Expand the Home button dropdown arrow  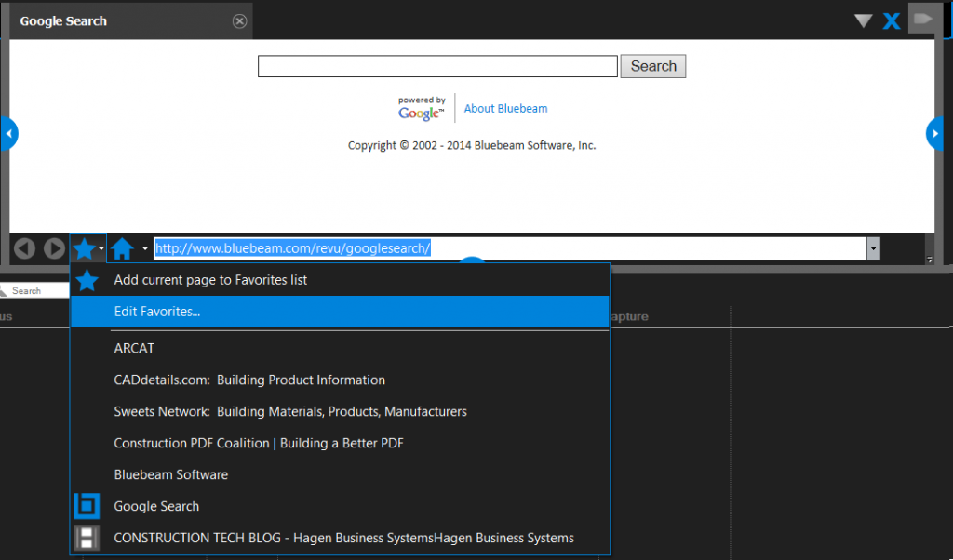pos(144,248)
